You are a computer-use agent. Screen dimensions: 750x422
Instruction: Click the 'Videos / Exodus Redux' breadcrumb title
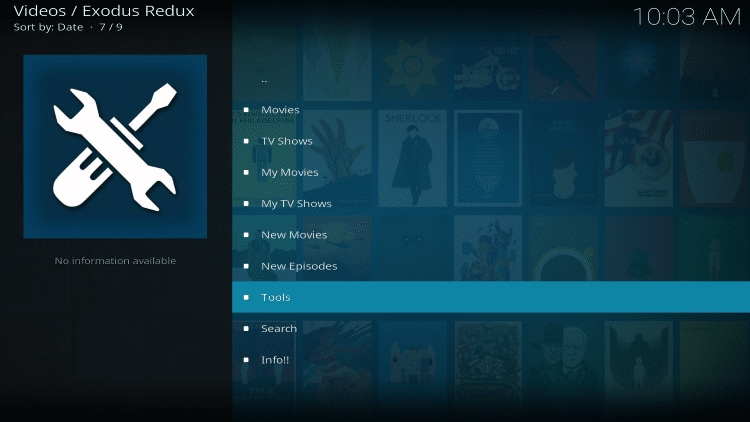(104, 11)
